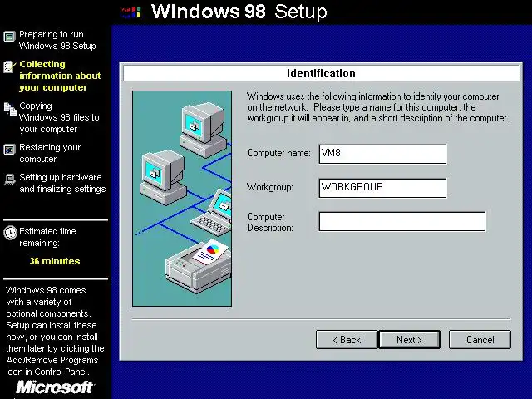This screenshot has height=399, width=532.
Task: Click the "Estimated time remaining:" label
Action: coord(47,237)
